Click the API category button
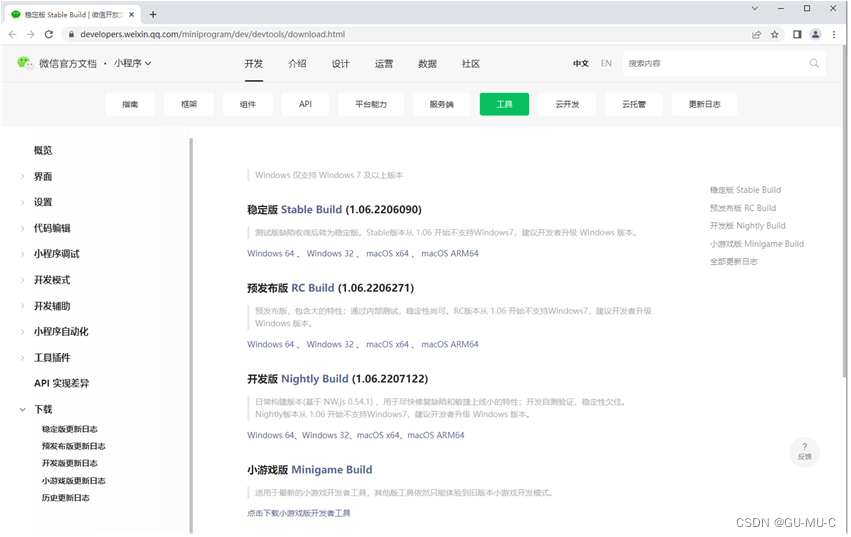The height and width of the screenshot is (537, 851). [306, 104]
